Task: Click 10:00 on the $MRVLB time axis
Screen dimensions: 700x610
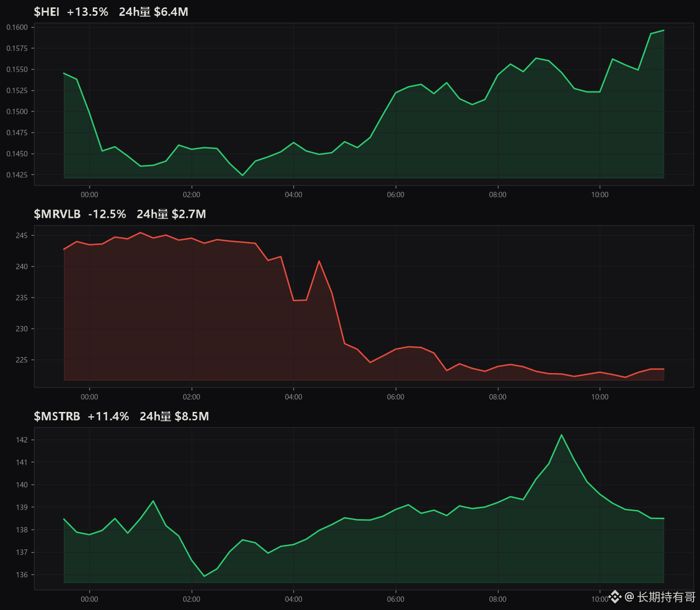Action: (600, 397)
